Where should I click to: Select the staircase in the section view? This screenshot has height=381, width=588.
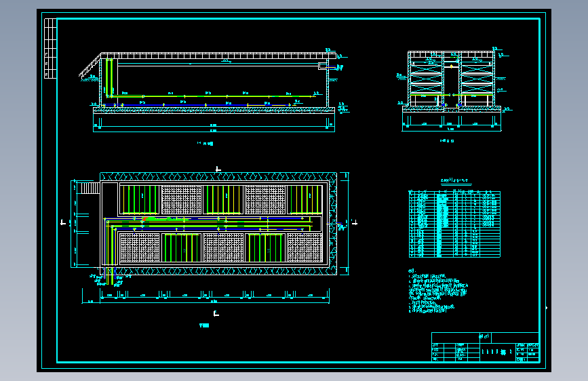click(90, 66)
